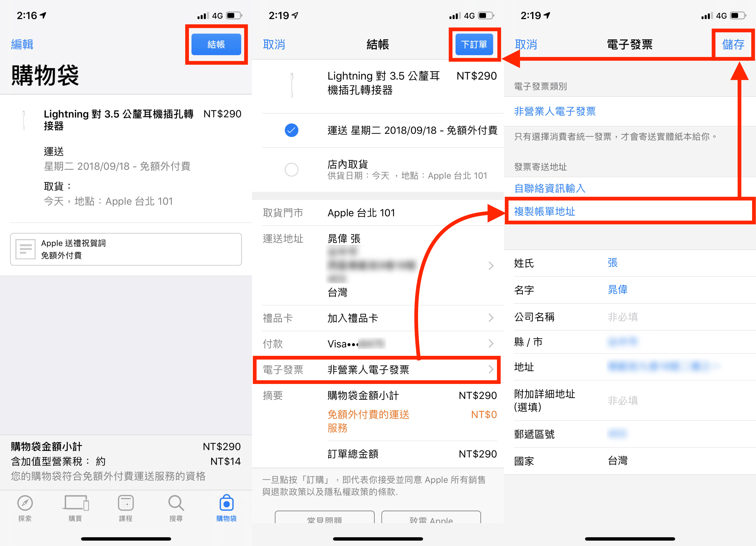Tap the 下訂單 place order button
The image size is (756, 546).
[474, 44]
